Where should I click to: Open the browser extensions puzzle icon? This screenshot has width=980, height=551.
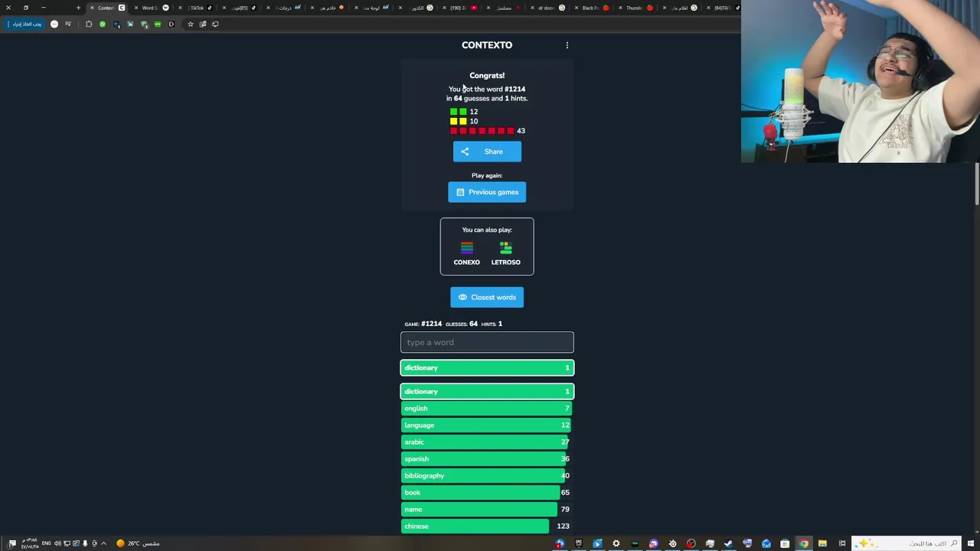click(89, 24)
